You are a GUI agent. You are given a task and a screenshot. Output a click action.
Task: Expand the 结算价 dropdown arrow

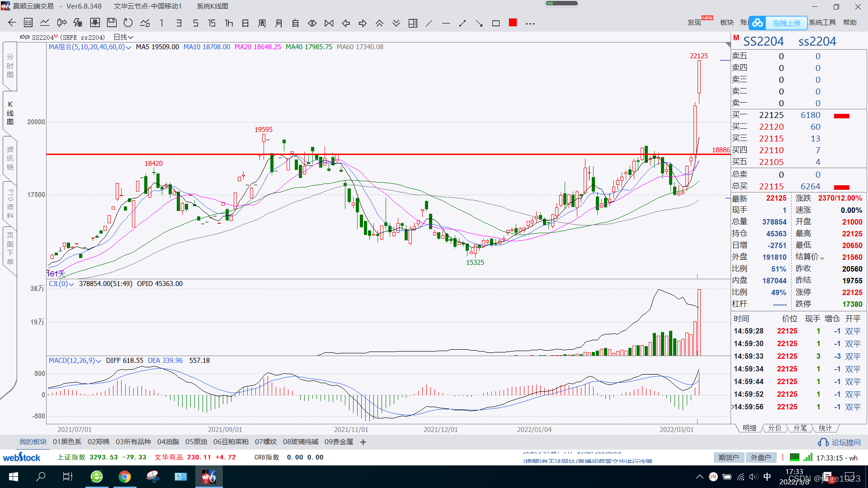pyautogui.click(x=822, y=258)
